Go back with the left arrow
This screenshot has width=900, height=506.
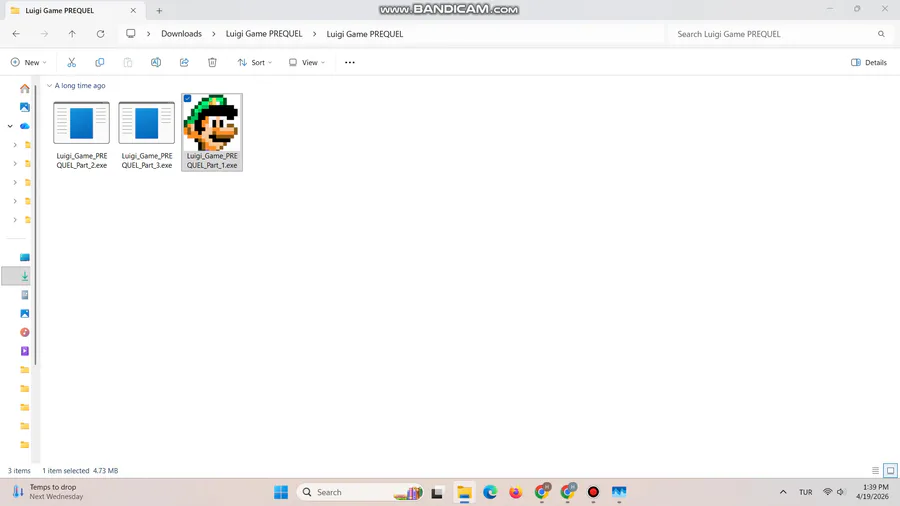[x=16, y=34]
